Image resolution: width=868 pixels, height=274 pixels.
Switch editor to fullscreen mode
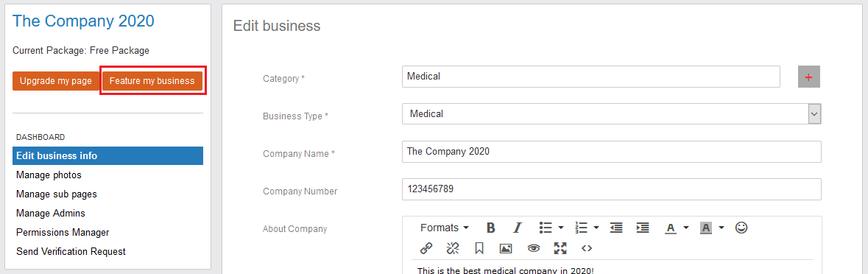pos(560,248)
